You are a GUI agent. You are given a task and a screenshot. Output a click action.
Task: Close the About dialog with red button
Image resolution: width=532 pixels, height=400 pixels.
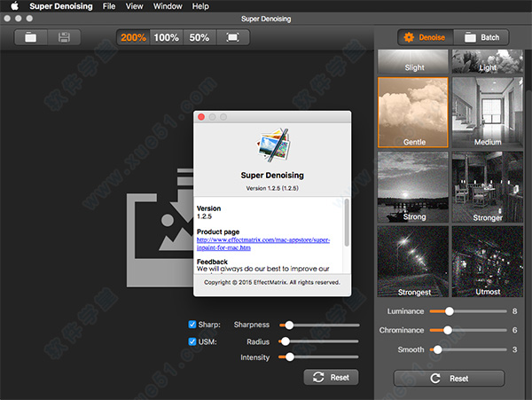201,117
